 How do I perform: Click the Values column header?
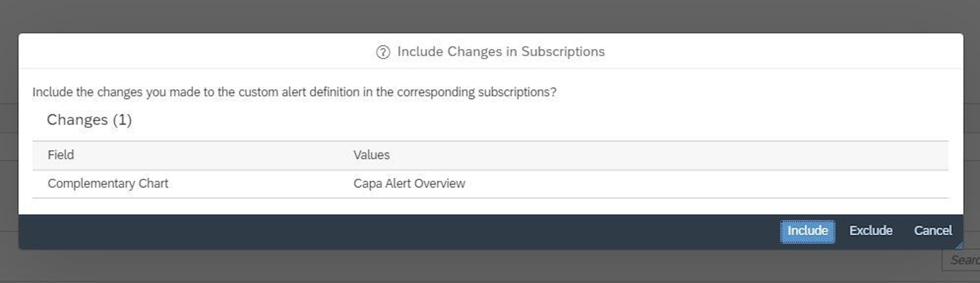pyautogui.click(x=372, y=155)
